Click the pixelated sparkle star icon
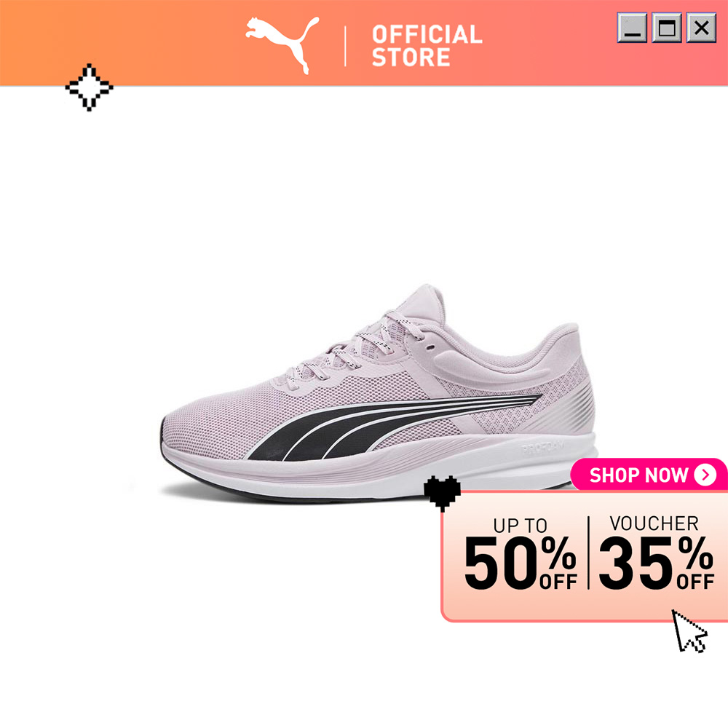 coord(89,87)
